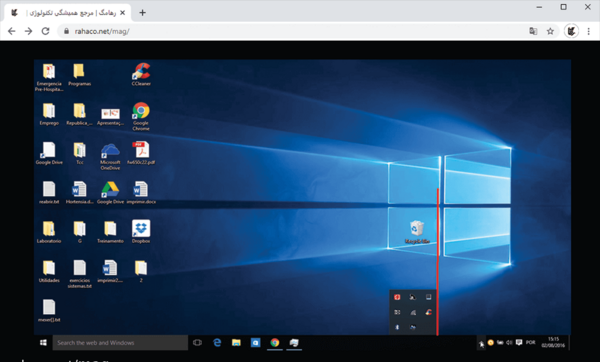Select the fw650c22.pdf file icon
The width and height of the screenshot is (600, 362).
pos(141,153)
